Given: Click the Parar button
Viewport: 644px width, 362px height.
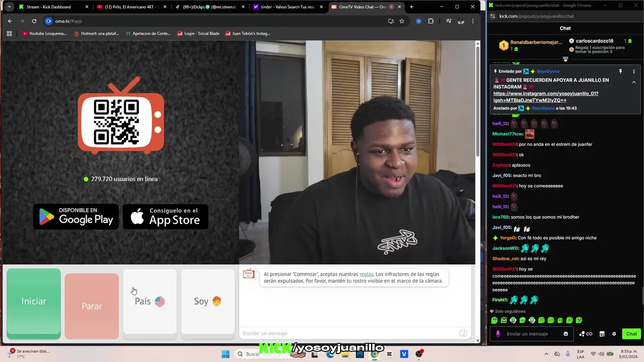Looking at the screenshot, I should pos(92,306).
